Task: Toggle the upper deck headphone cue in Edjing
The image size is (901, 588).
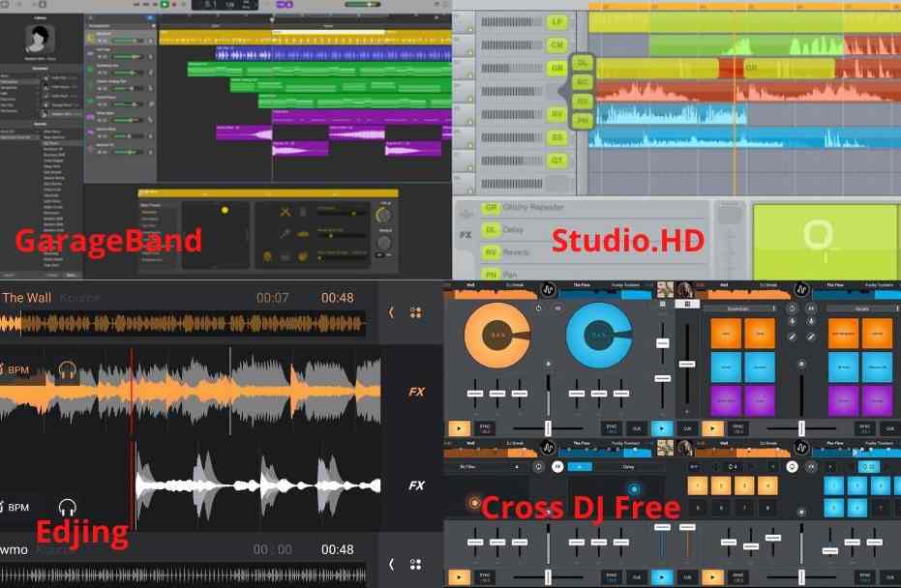Action: click(67, 369)
